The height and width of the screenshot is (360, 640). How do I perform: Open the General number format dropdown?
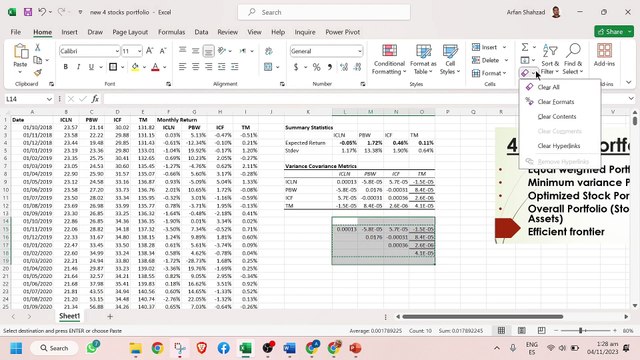point(360,51)
